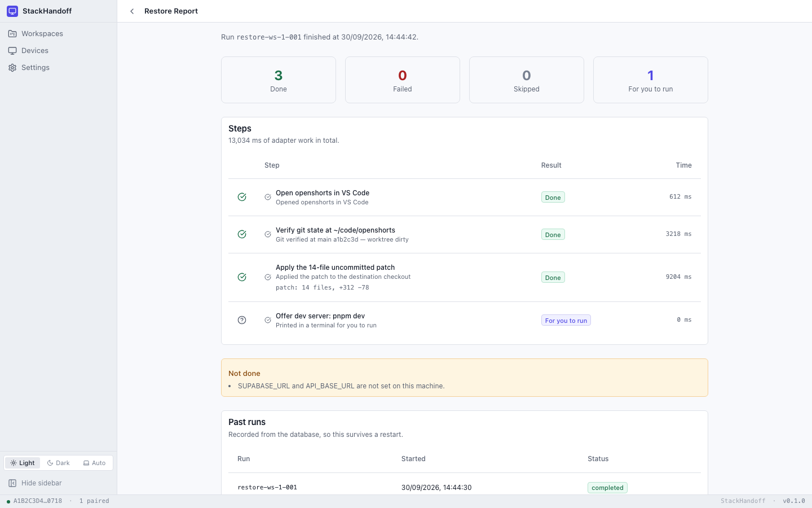Viewport: 812px width, 508px height.
Task: Click 'Apply the 14-file uncommitted patch' title
Action: (335, 268)
